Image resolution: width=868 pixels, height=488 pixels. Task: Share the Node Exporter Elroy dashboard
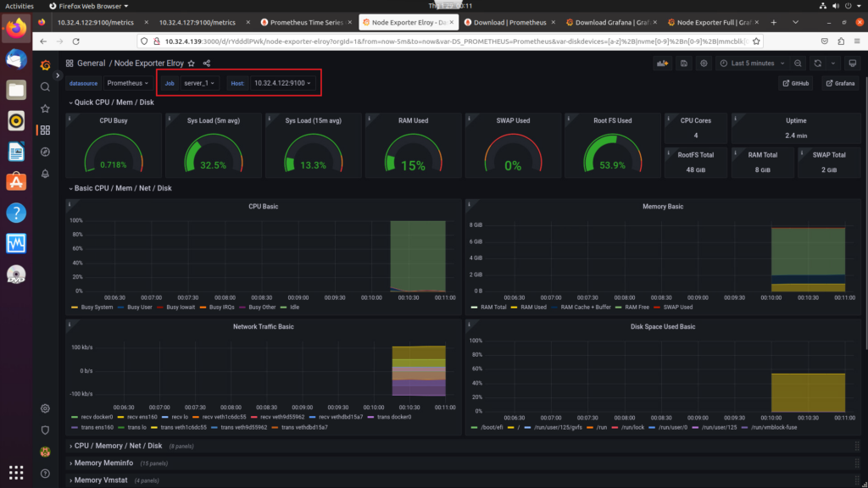click(x=207, y=63)
